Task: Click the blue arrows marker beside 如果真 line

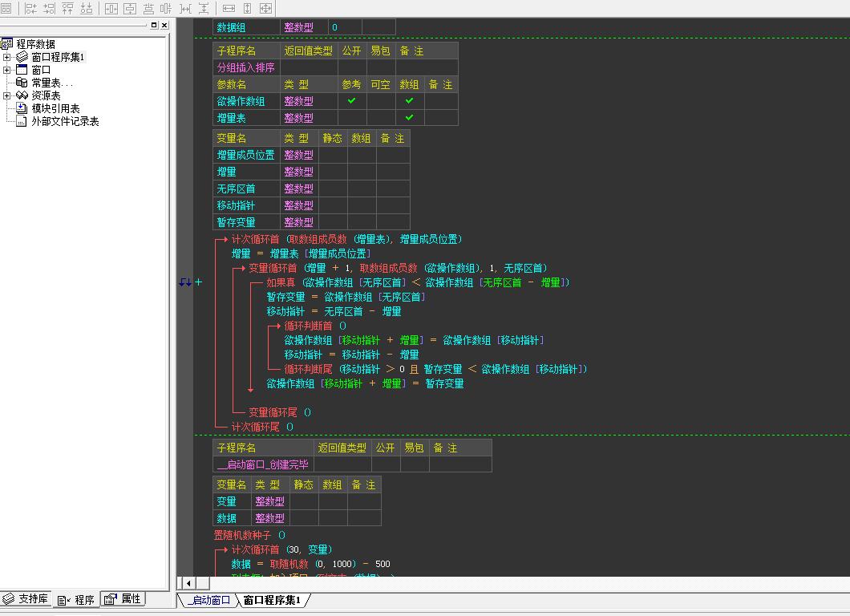Action: [x=185, y=282]
